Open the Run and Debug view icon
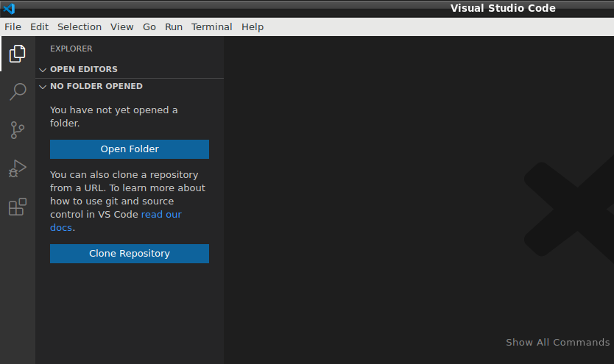This screenshot has height=364, width=614. [x=17, y=168]
